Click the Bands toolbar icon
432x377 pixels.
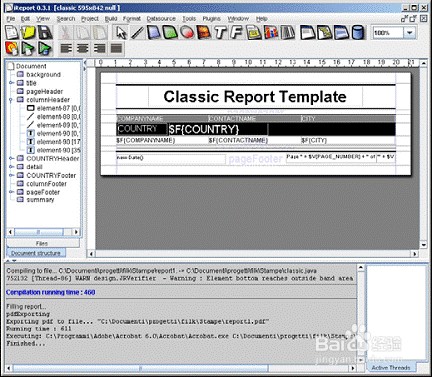pos(308,33)
